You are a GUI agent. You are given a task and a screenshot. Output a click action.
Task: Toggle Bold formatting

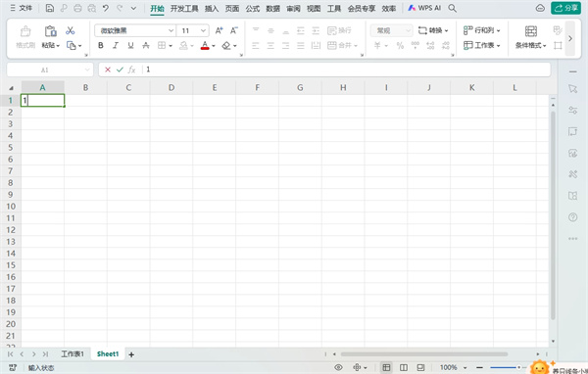coord(101,45)
